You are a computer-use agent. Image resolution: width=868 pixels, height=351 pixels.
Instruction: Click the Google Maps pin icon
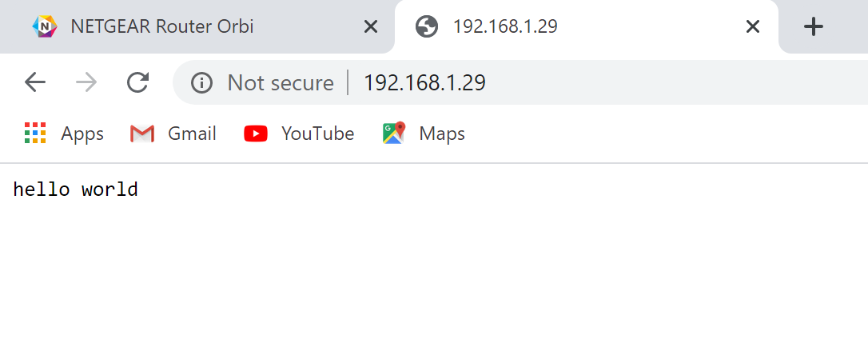click(x=393, y=134)
